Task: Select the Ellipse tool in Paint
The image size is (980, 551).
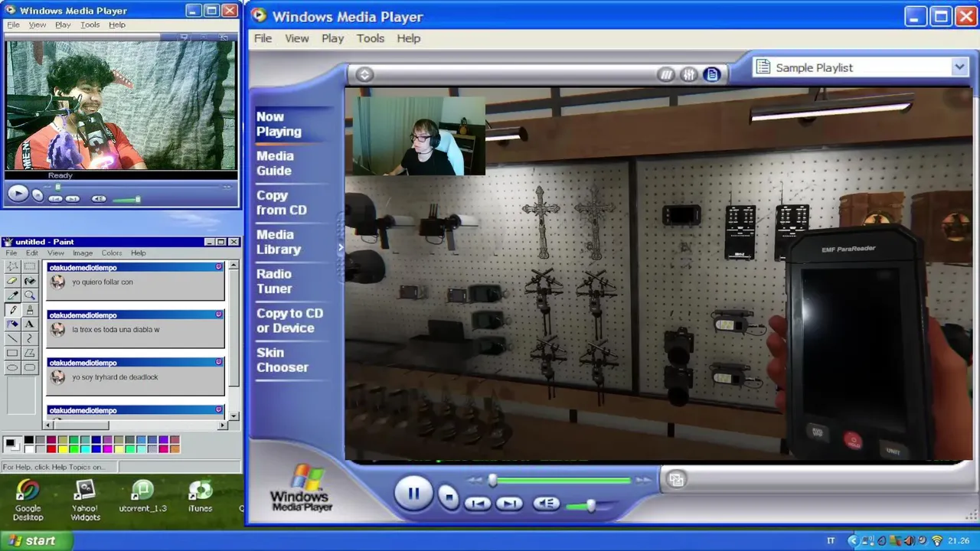Action: point(13,368)
